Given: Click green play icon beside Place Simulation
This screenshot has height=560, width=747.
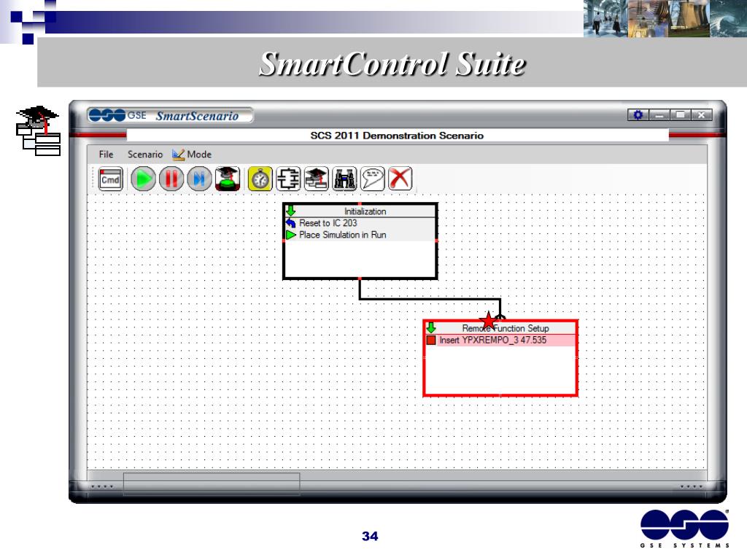Looking at the screenshot, I should (x=290, y=235).
